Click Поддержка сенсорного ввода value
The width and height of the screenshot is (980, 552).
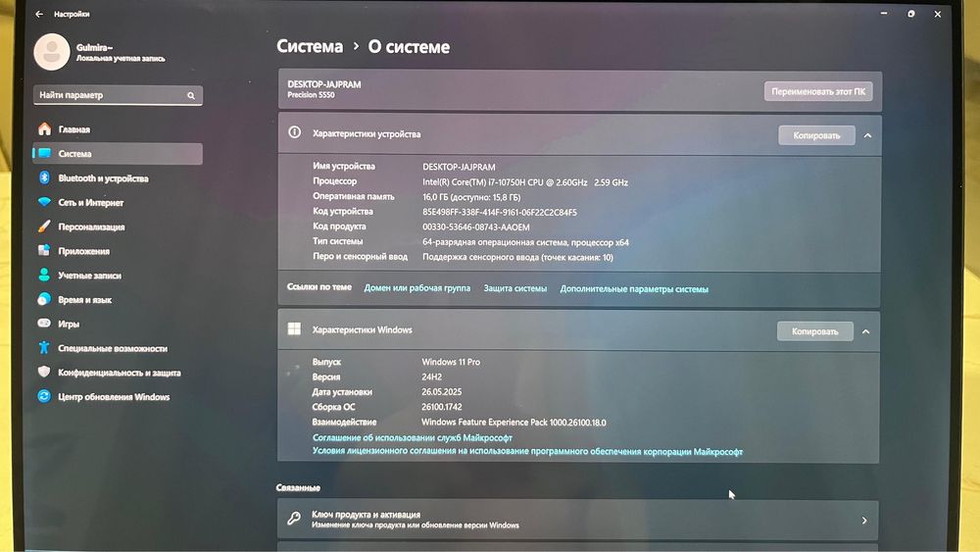click(x=517, y=257)
